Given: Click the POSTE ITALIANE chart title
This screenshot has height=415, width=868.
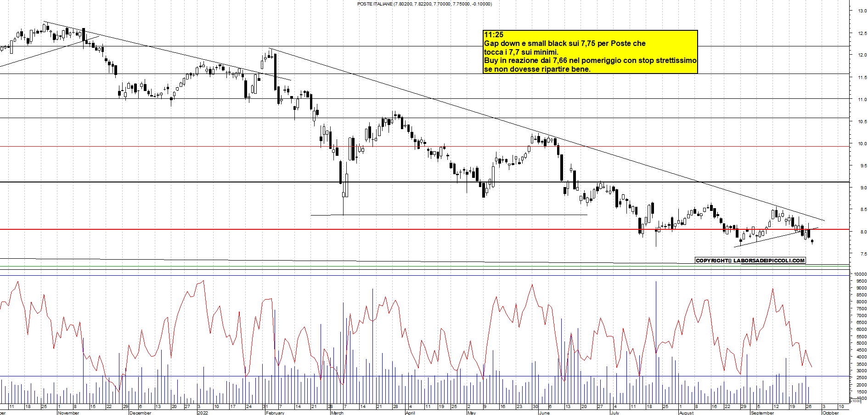Looking at the screenshot, I should click(424, 4).
